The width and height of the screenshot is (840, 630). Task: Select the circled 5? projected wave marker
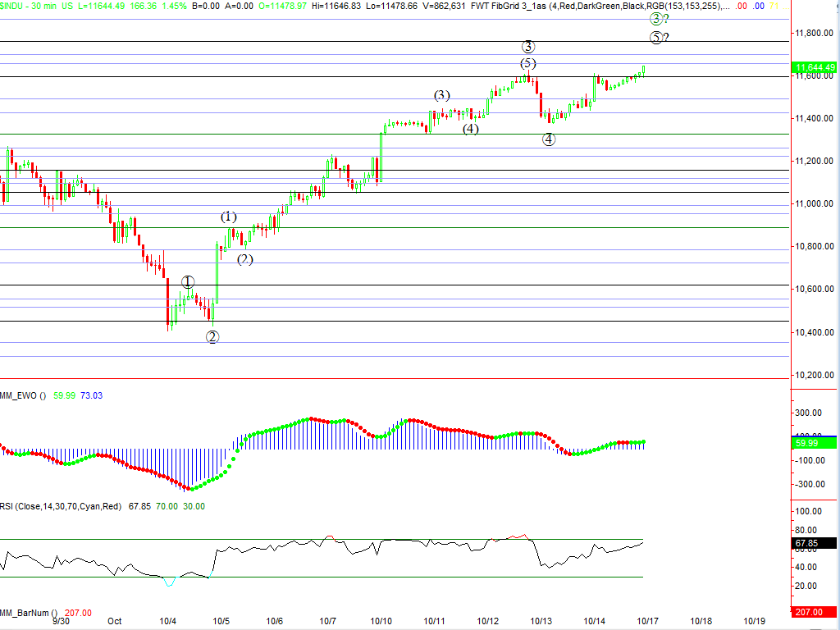(x=659, y=38)
